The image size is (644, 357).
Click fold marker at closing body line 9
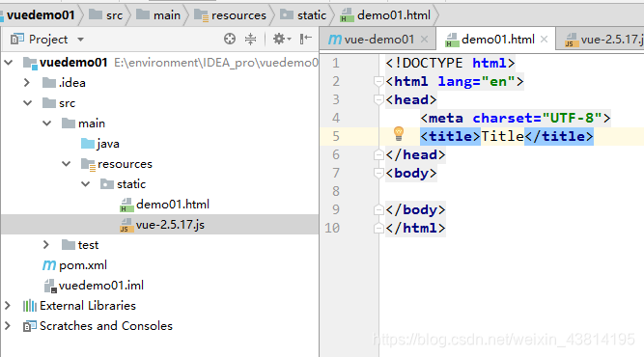(378, 209)
